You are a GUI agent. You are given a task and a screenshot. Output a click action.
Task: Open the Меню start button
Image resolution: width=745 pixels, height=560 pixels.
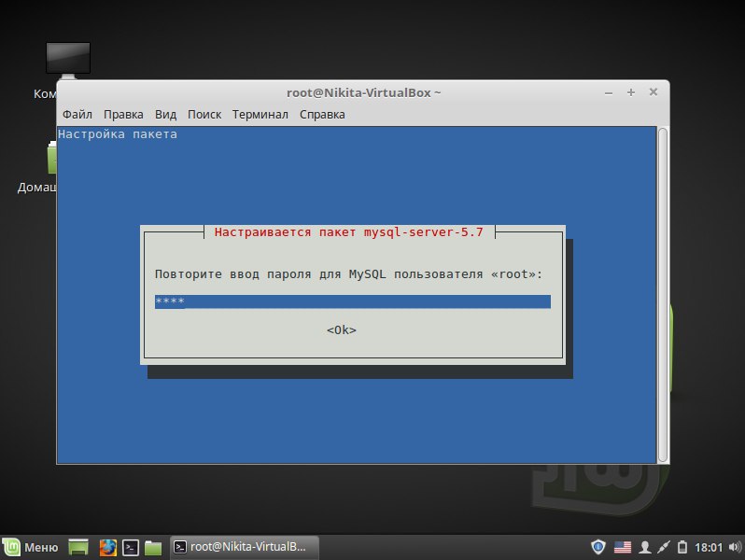point(32,547)
